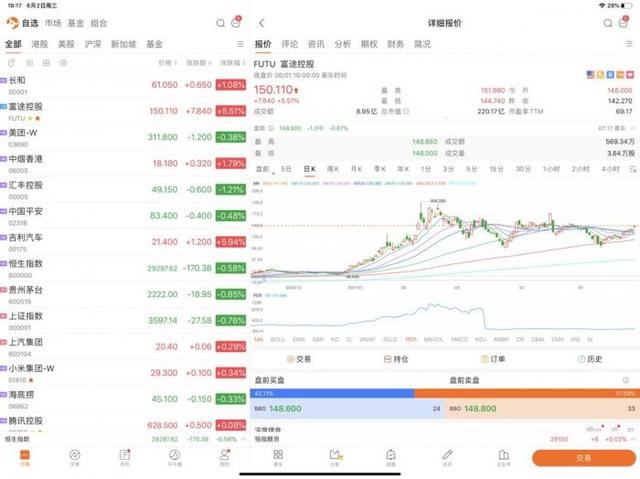Expand the 恒生指数 bar at watchlist bottom
The image size is (640, 479).
243,439
